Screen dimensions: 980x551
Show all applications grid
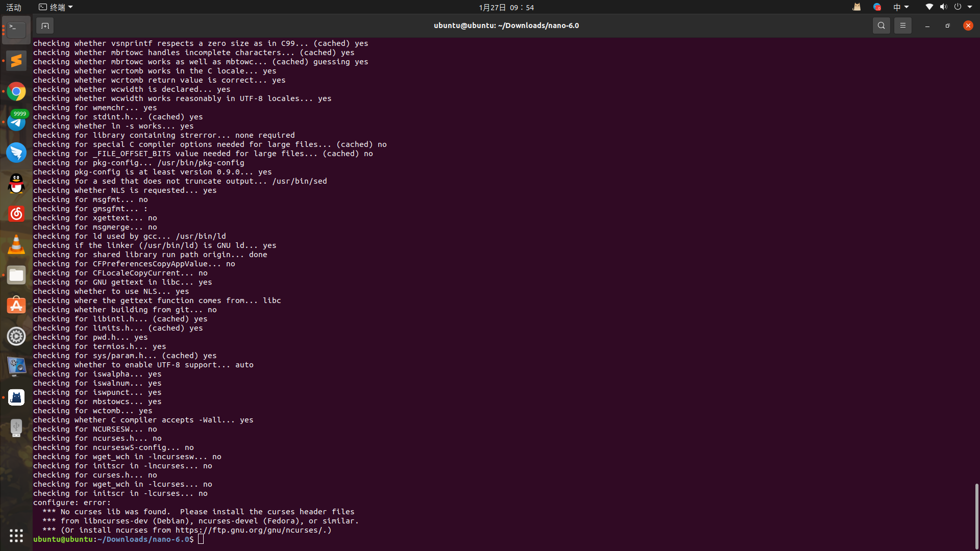click(16, 535)
